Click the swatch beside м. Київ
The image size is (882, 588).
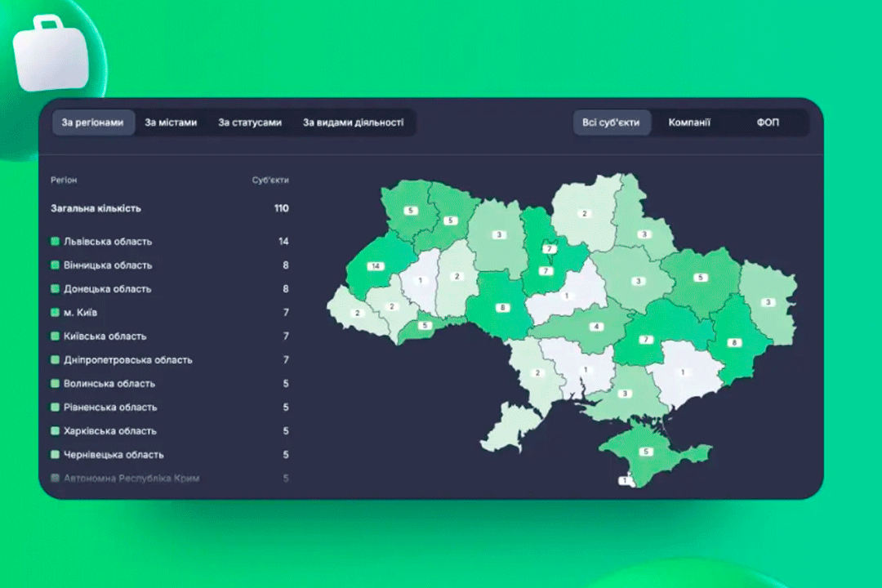56,312
